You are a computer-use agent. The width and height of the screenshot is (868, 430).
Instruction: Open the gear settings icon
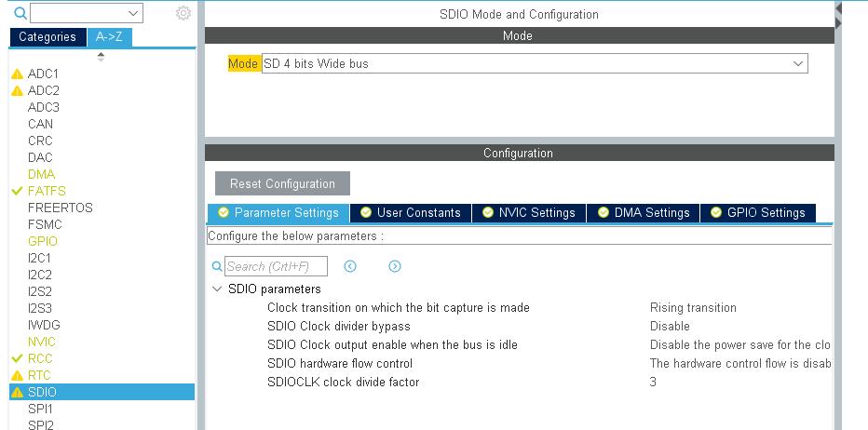click(x=183, y=13)
